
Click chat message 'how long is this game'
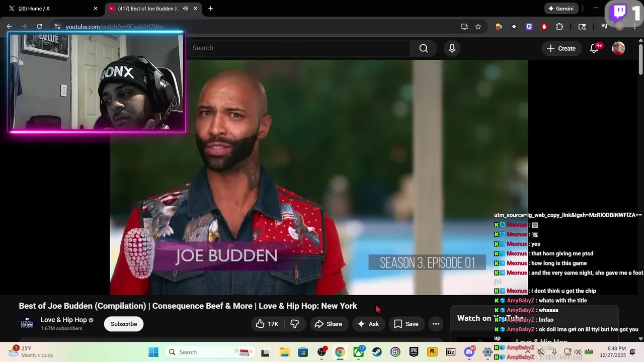(559, 263)
